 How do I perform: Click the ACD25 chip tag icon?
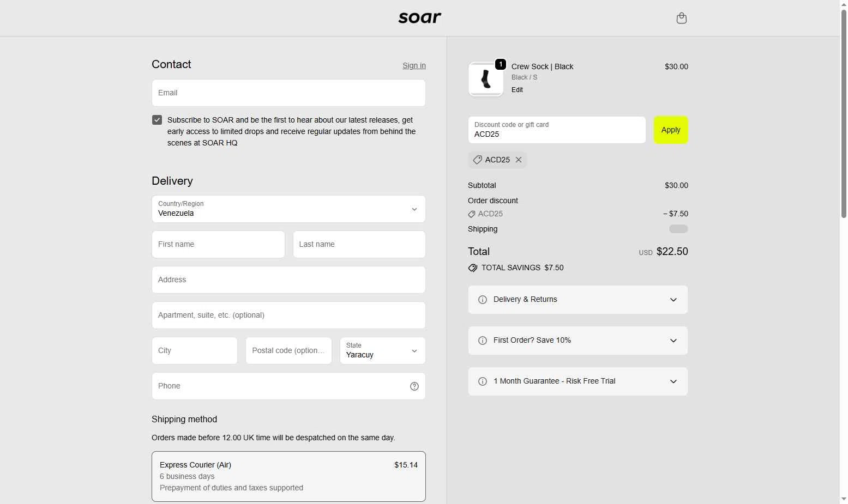click(x=477, y=160)
